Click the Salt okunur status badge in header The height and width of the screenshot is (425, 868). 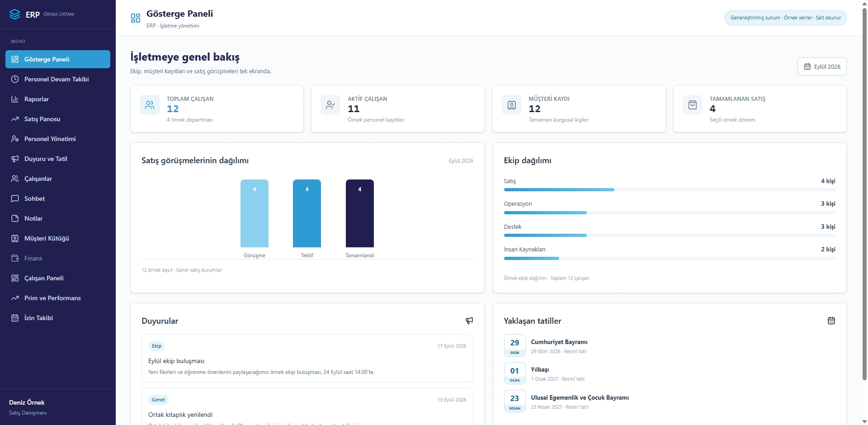coord(786,18)
